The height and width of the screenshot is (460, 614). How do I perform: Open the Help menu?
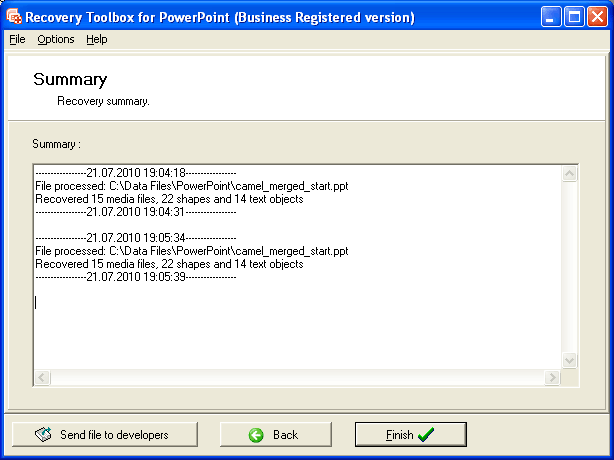coord(97,39)
